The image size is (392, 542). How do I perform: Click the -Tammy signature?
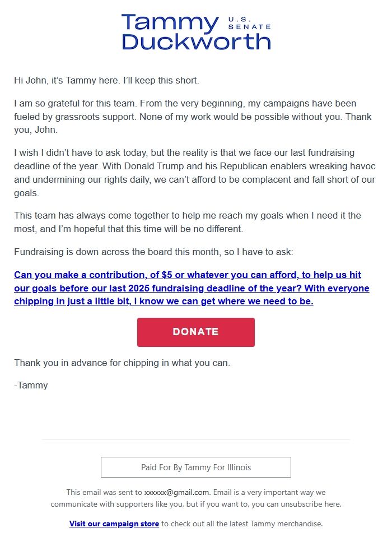point(31,385)
